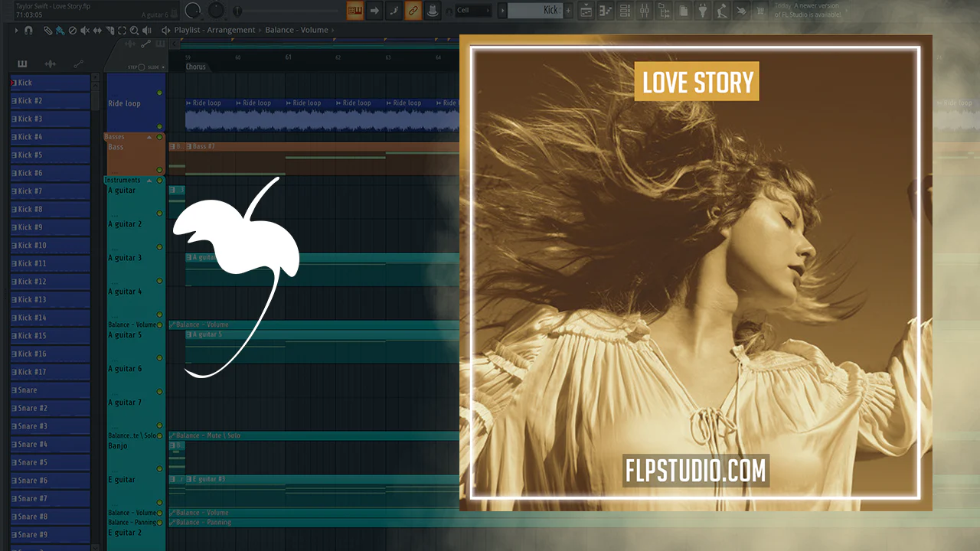
Task: Click the Chorus timeline marker
Action: 196,67
